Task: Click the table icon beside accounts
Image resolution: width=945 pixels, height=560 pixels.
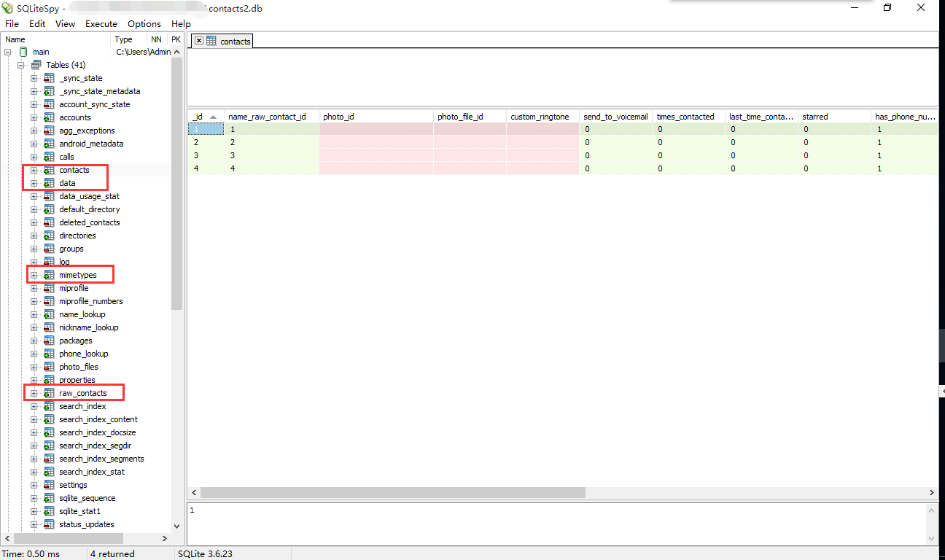Action: (49, 117)
